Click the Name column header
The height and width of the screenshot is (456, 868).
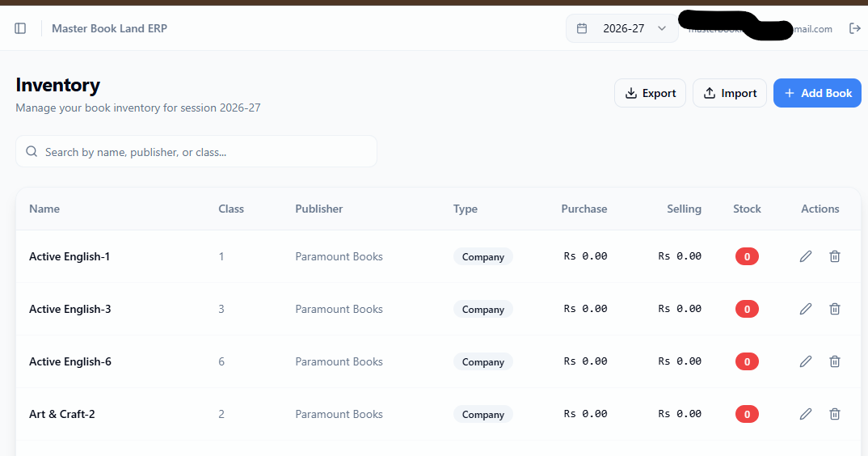[x=44, y=209]
